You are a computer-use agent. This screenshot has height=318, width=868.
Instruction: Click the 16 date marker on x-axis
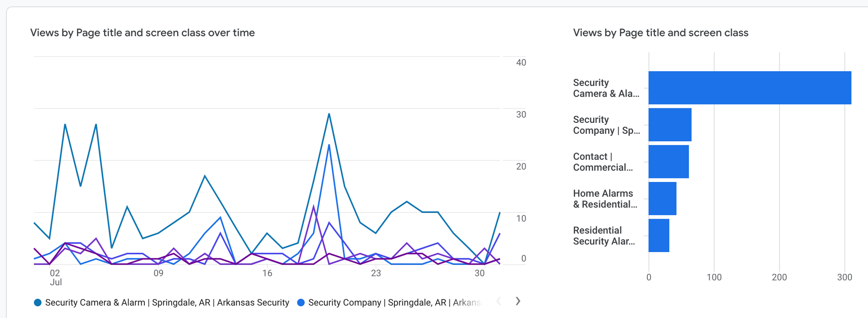(x=267, y=273)
